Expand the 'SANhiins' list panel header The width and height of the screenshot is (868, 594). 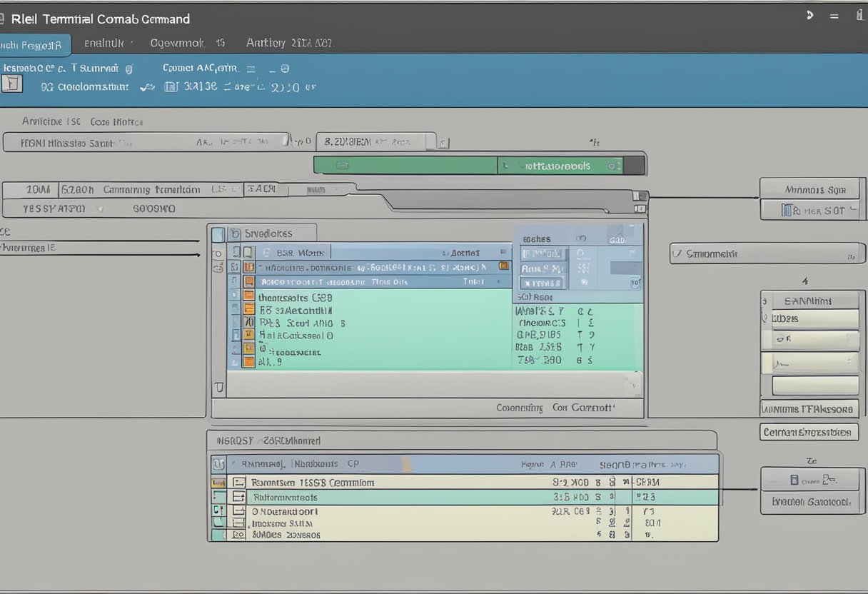(810, 301)
